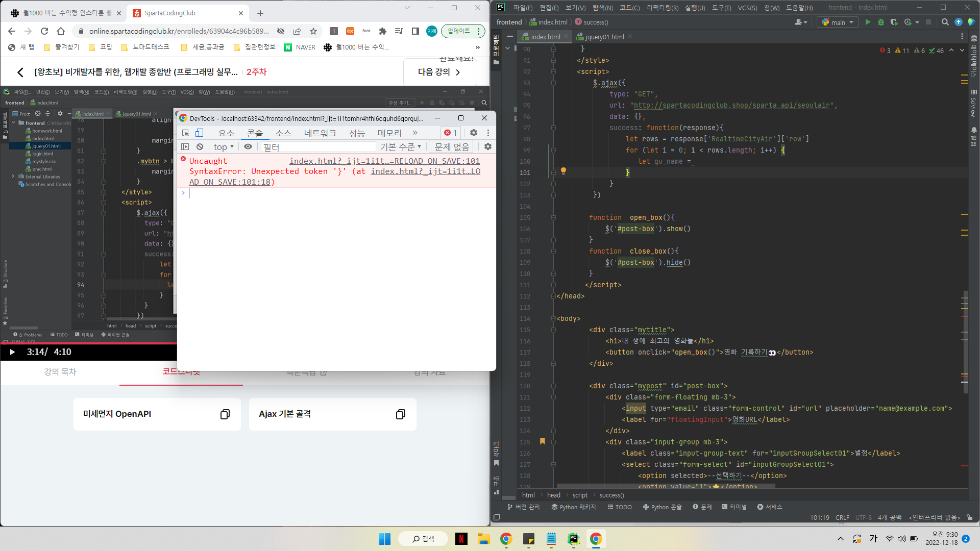Share this page from the address bar
The width and height of the screenshot is (980, 551).
pos(297,31)
